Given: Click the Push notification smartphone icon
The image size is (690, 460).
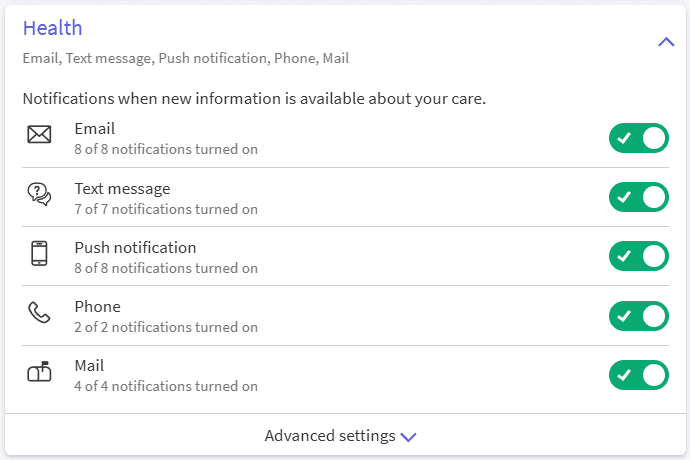Looking at the screenshot, I should coord(39,254).
